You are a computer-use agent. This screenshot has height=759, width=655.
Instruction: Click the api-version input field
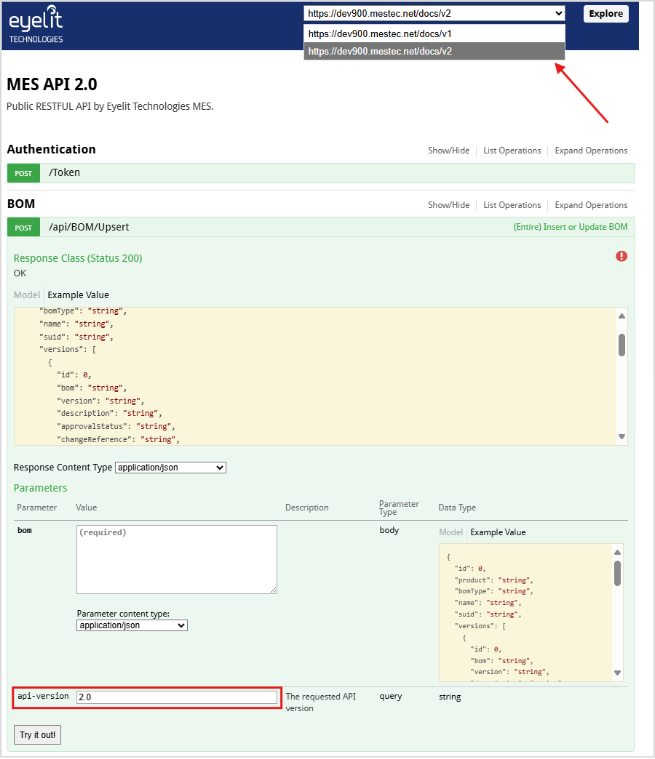pos(176,697)
